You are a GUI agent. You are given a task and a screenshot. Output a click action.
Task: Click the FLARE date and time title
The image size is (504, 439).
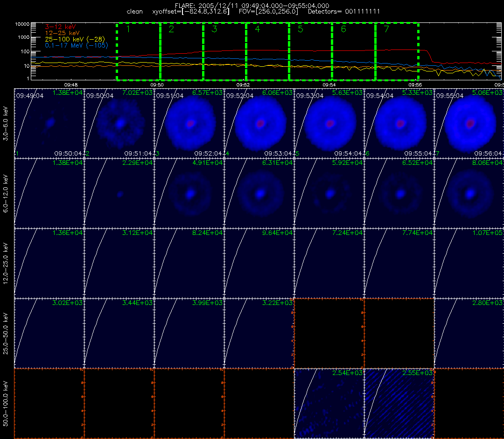[x=252, y=6]
